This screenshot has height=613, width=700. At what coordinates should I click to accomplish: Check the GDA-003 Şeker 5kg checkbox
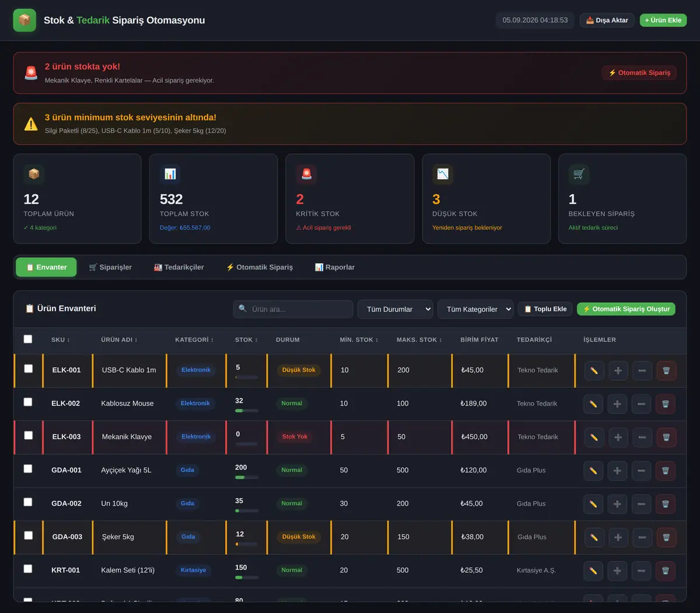pos(29,535)
